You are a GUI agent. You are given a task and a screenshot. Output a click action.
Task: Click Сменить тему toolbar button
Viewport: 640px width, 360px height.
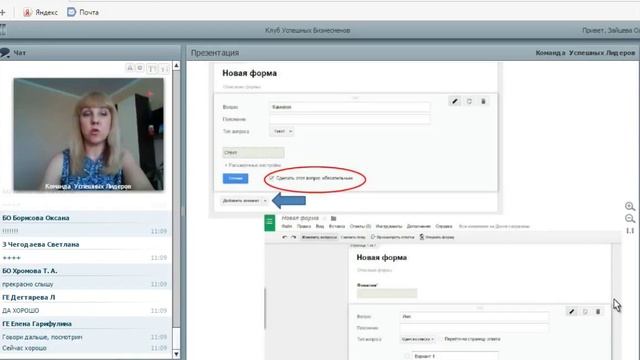353,237
